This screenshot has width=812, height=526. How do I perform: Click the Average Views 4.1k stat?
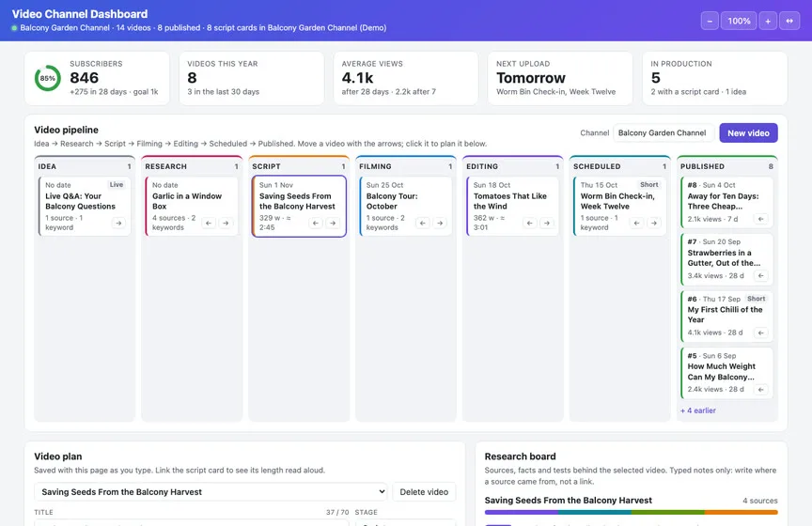click(406, 78)
